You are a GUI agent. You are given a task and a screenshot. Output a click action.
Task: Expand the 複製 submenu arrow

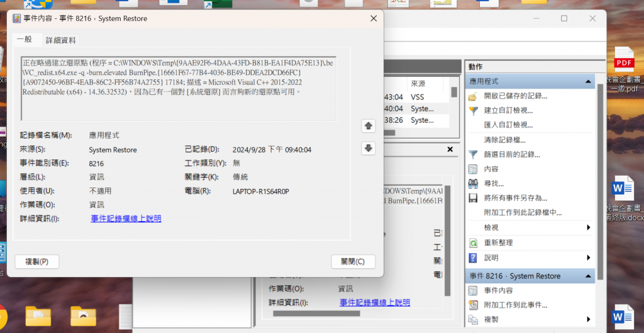pyautogui.click(x=589, y=319)
